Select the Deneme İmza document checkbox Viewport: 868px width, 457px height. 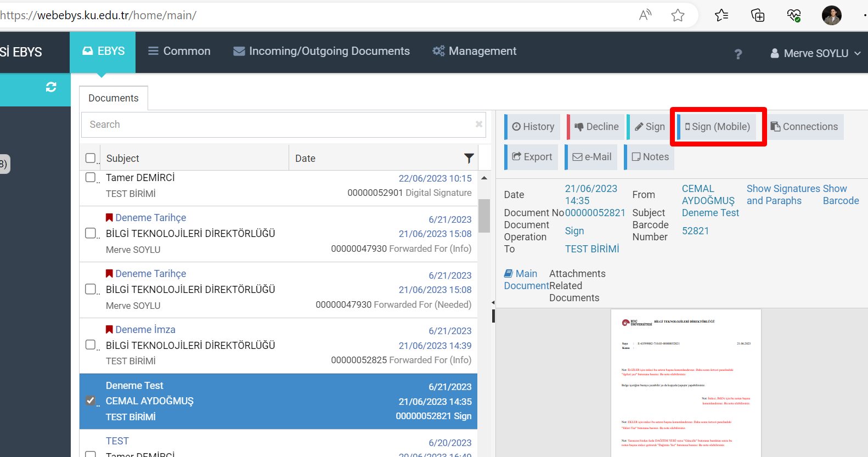pos(91,345)
